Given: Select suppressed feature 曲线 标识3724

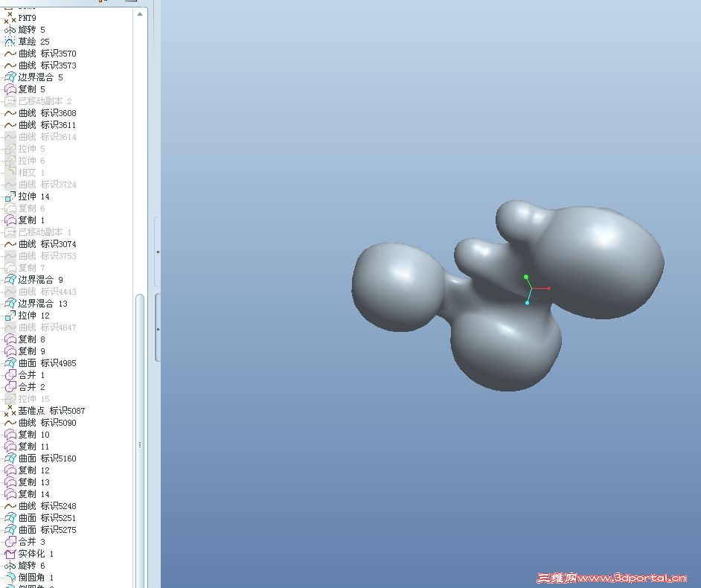Looking at the screenshot, I should tap(48, 185).
